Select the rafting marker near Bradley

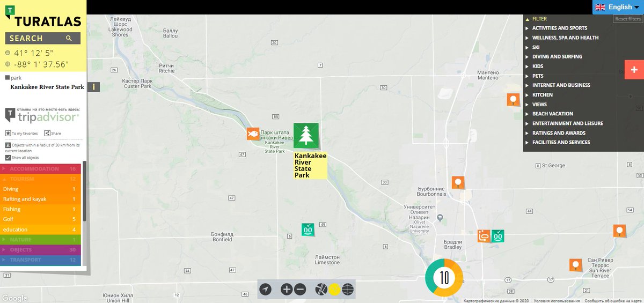coord(484,236)
